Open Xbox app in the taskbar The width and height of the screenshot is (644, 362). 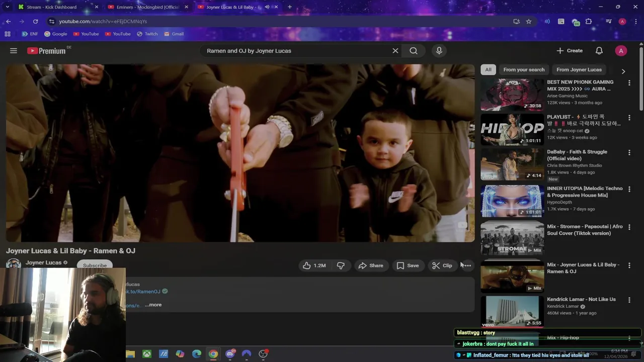pyautogui.click(x=147, y=354)
